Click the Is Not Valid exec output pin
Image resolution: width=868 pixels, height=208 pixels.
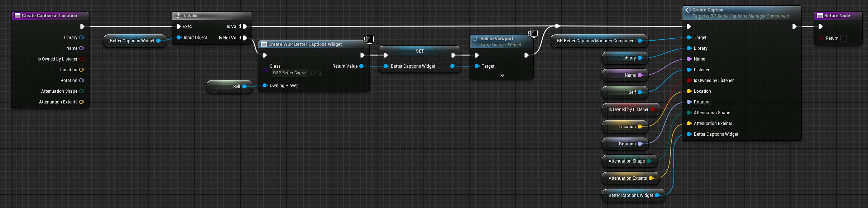[245, 38]
